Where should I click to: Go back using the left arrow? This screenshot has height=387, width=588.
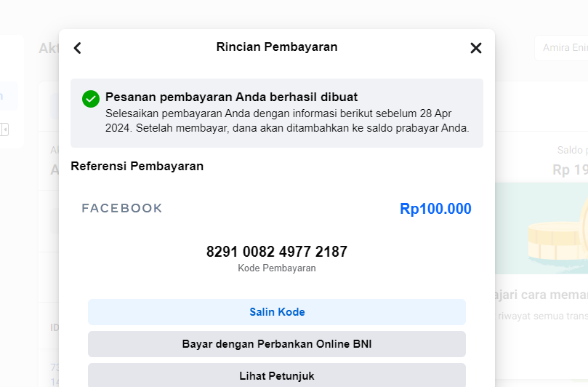tap(78, 48)
